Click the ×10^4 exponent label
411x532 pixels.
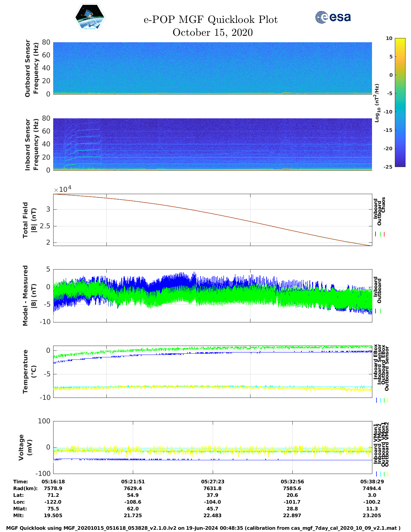coord(62,189)
